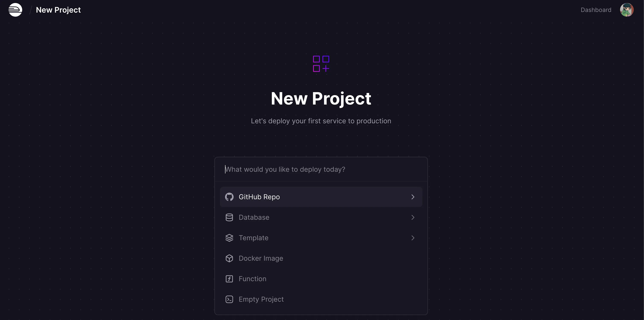The height and width of the screenshot is (320, 644).
Task: Expand the Database options chevron
Action: [413, 217]
